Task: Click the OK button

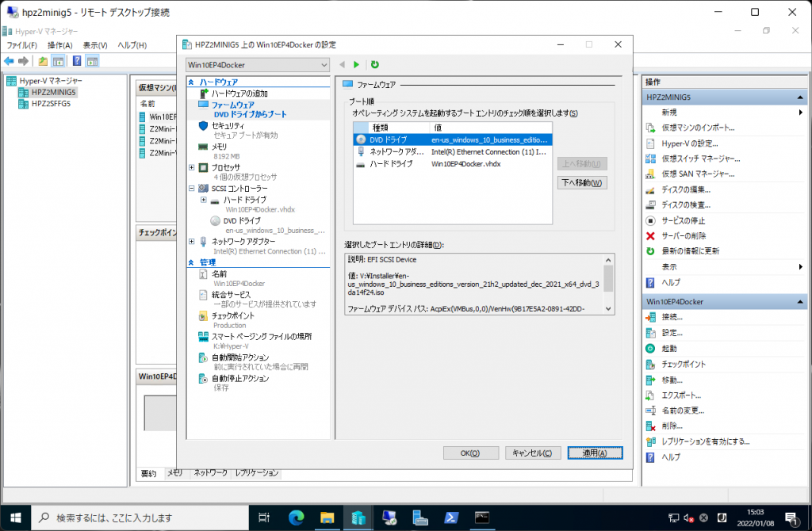Action: coord(470,453)
